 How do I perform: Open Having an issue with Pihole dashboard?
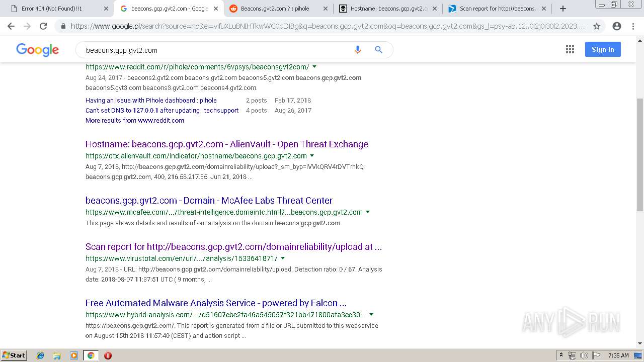[x=151, y=101]
